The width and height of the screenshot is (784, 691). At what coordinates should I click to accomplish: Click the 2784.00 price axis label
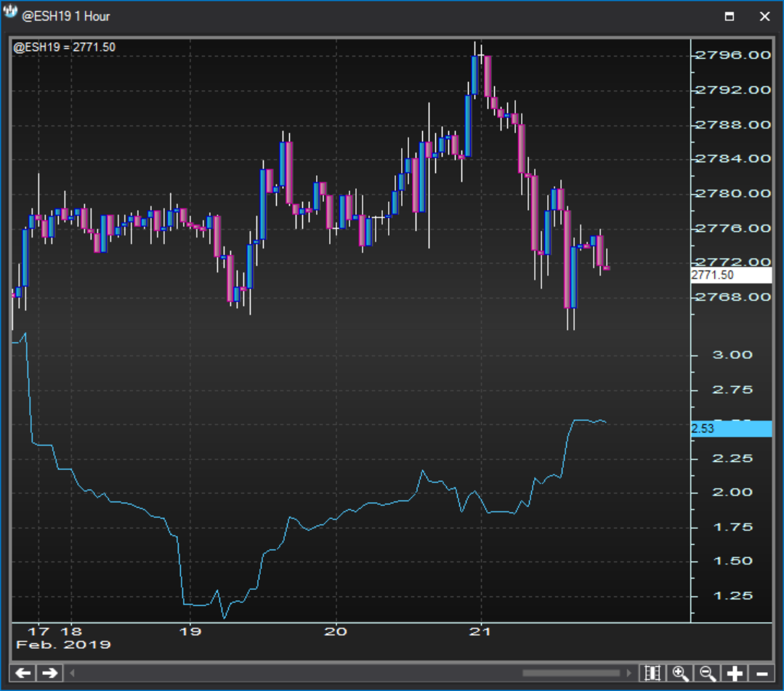pyautogui.click(x=733, y=158)
